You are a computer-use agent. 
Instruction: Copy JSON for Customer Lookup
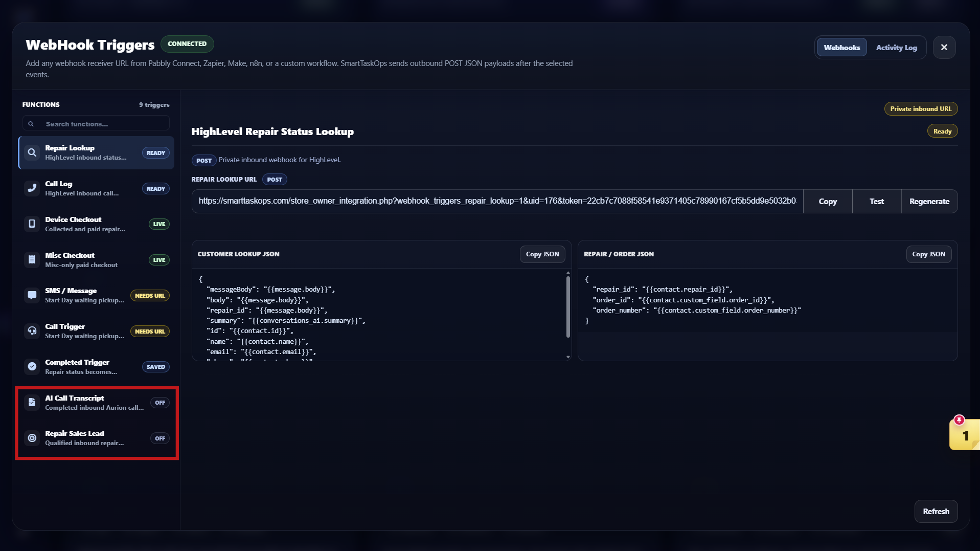tap(542, 254)
